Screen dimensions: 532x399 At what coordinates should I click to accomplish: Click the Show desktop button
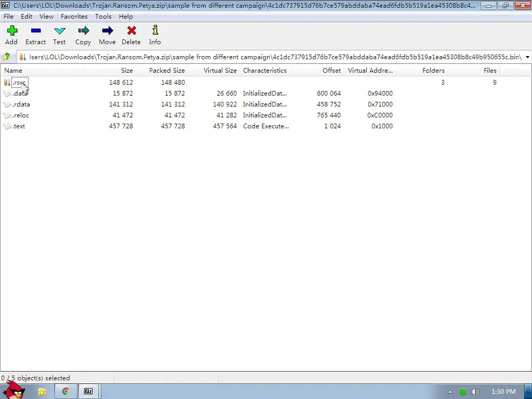tap(528, 392)
